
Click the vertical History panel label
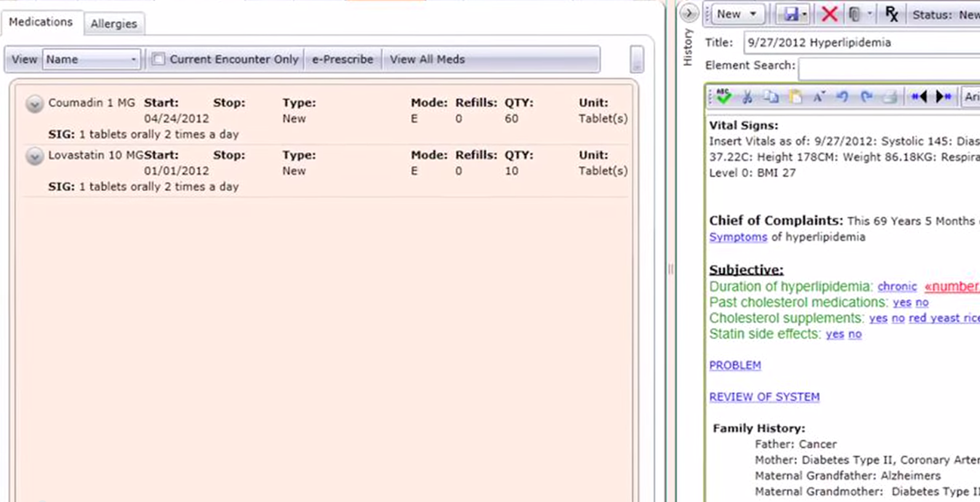pos(688,47)
